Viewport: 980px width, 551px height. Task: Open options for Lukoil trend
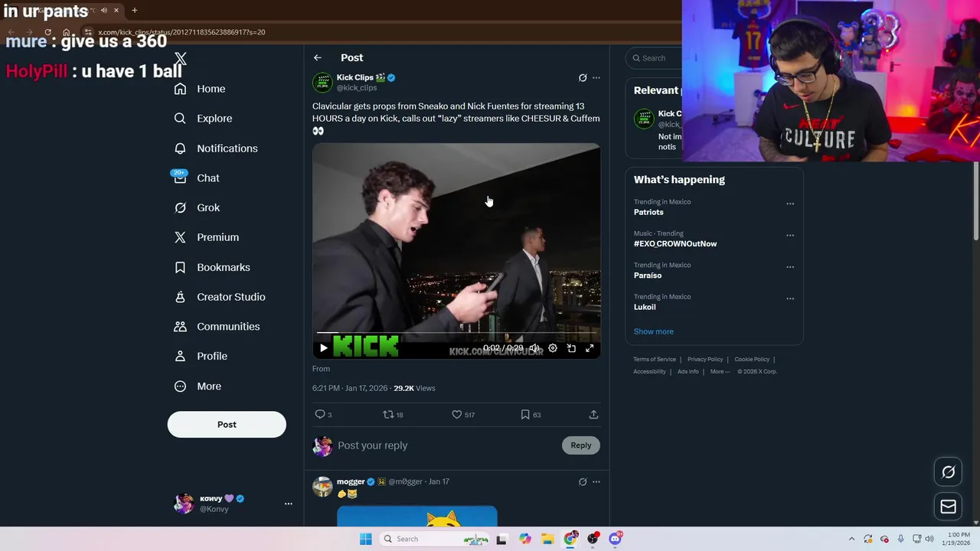click(790, 298)
